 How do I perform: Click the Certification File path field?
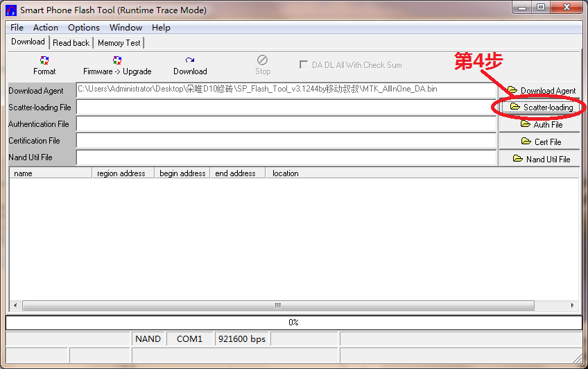[286, 141]
